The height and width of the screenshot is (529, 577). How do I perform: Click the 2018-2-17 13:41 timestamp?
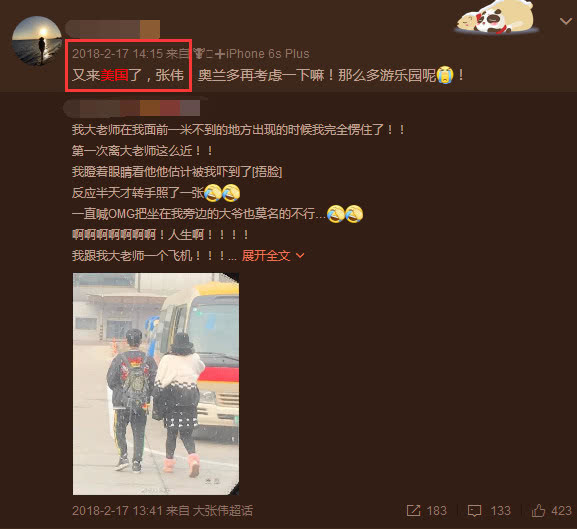tap(117, 511)
